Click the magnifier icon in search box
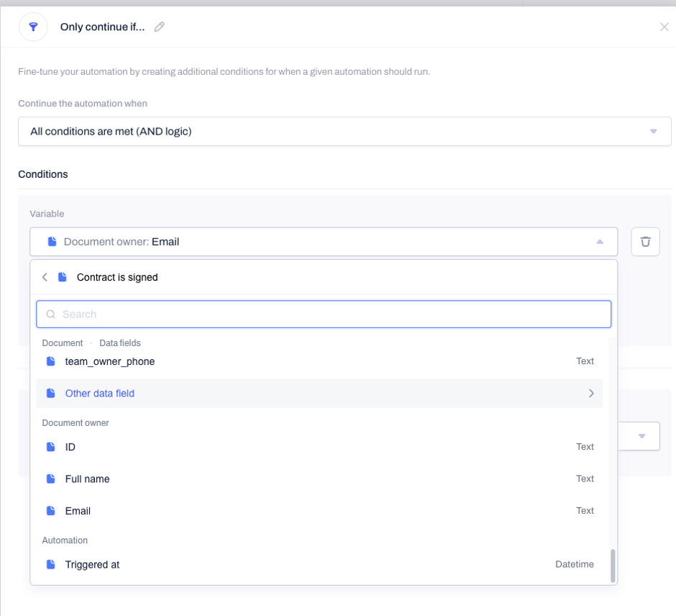Viewport: 676px width, 616px height. 51,314
